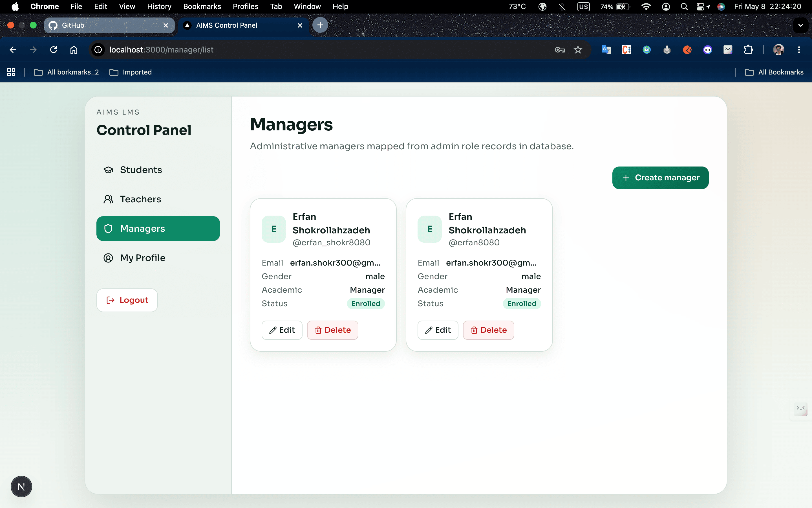Screen dimensions: 812x508
Task: Close the GitHub tab
Action: [x=166, y=25]
